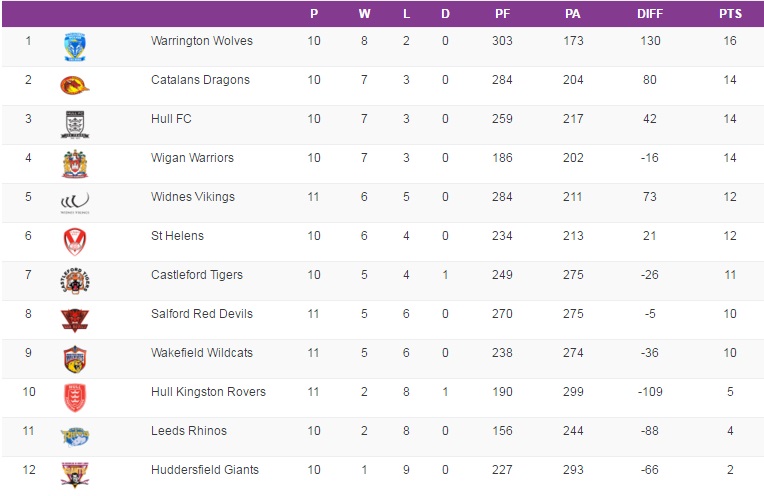Open the Widnes Vikings logo
Viewport: 764px width, 496px height.
point(75,201)
